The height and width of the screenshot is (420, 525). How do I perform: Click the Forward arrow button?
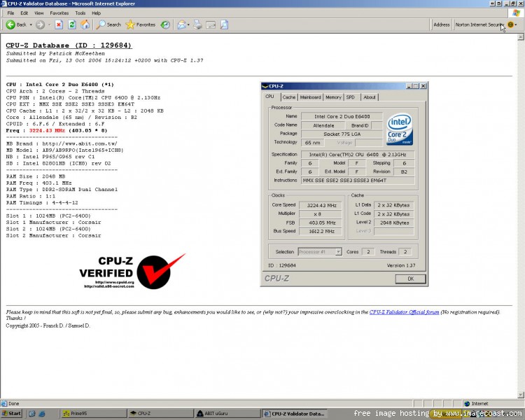coord(40,24)
